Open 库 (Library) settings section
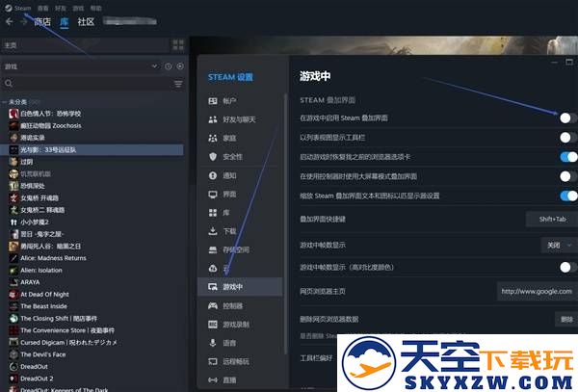578x392 pixels. click(240, 213)
